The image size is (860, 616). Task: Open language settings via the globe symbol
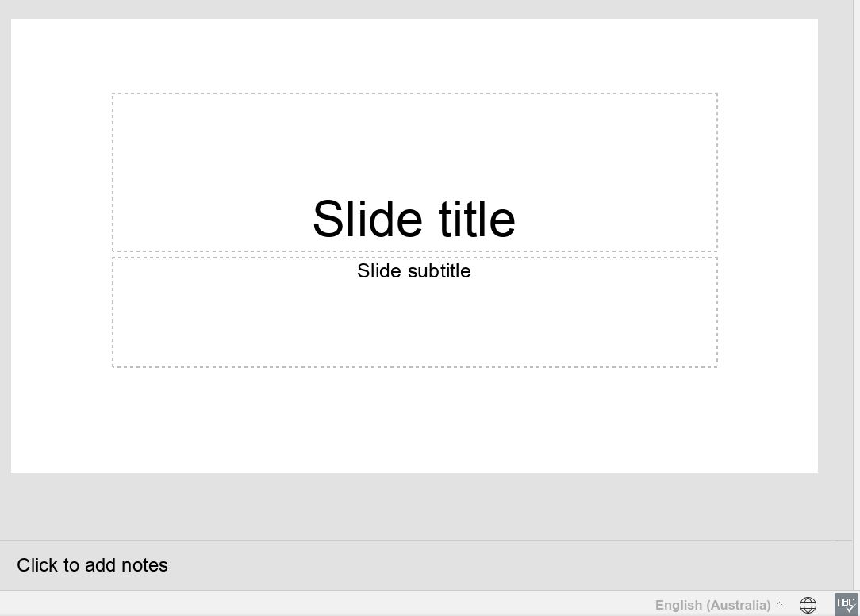(x=808, y=604)
